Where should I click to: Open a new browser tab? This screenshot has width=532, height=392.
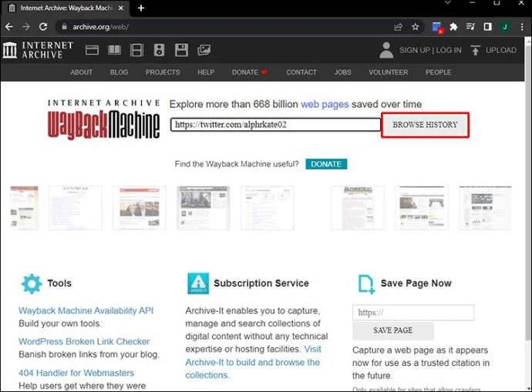141,8
